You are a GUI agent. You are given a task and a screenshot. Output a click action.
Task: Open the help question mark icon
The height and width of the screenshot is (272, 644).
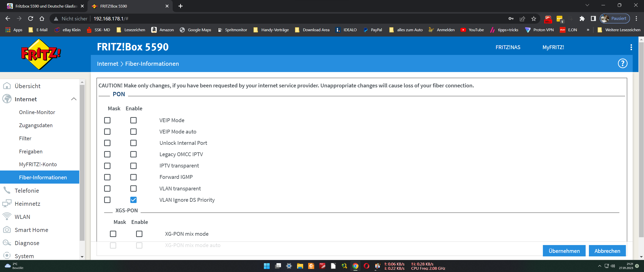click(x=623, y=63)
